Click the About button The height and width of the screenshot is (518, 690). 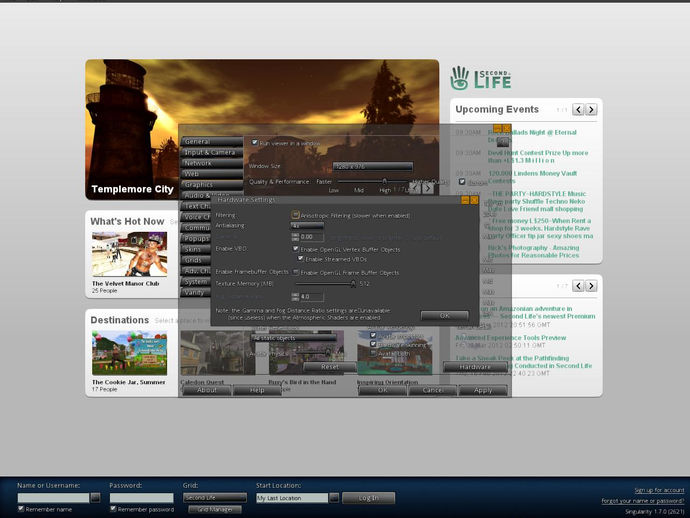click(206, 390)
